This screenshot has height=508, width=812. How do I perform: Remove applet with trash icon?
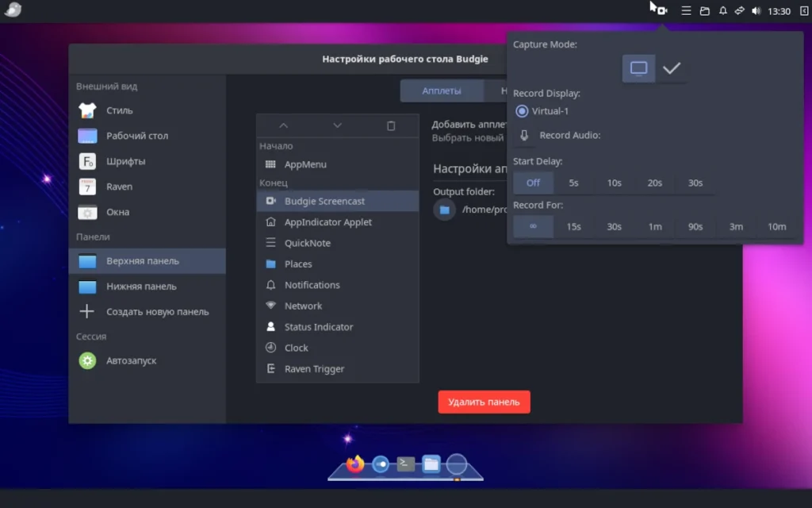pos(391,125)
